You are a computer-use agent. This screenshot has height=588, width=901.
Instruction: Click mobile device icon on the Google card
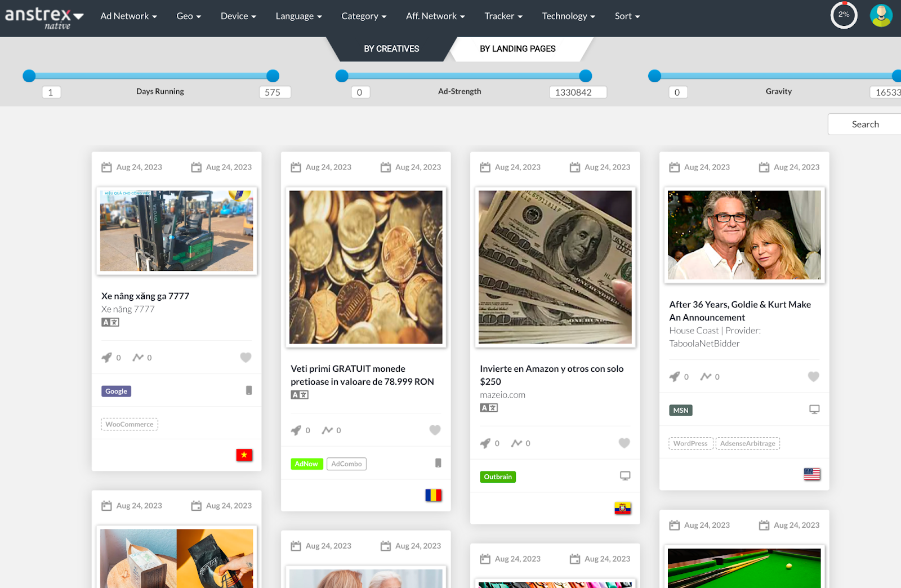(249, 390)
